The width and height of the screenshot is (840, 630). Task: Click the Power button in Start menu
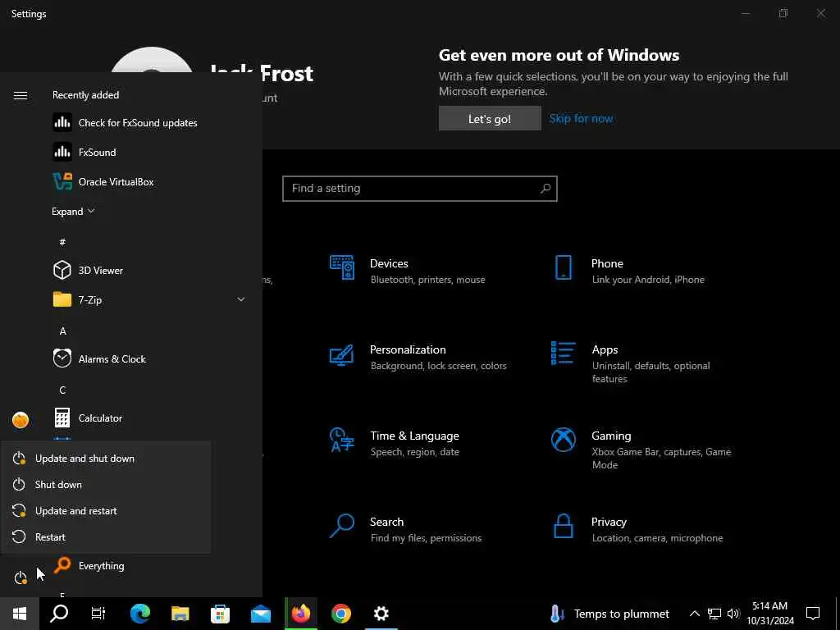click(21, 577)
